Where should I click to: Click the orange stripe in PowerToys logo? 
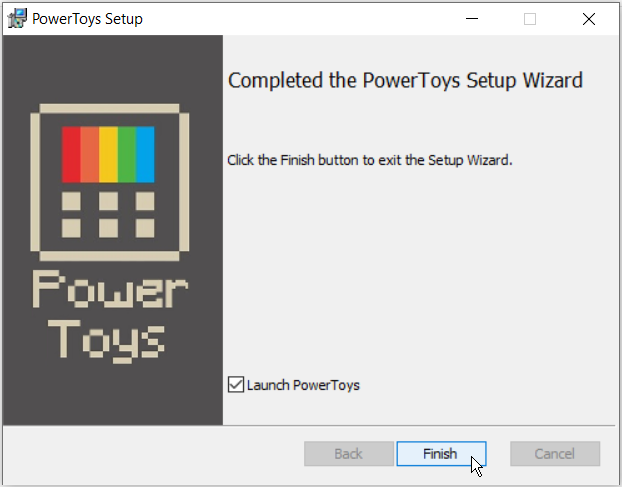click(90, 155)
